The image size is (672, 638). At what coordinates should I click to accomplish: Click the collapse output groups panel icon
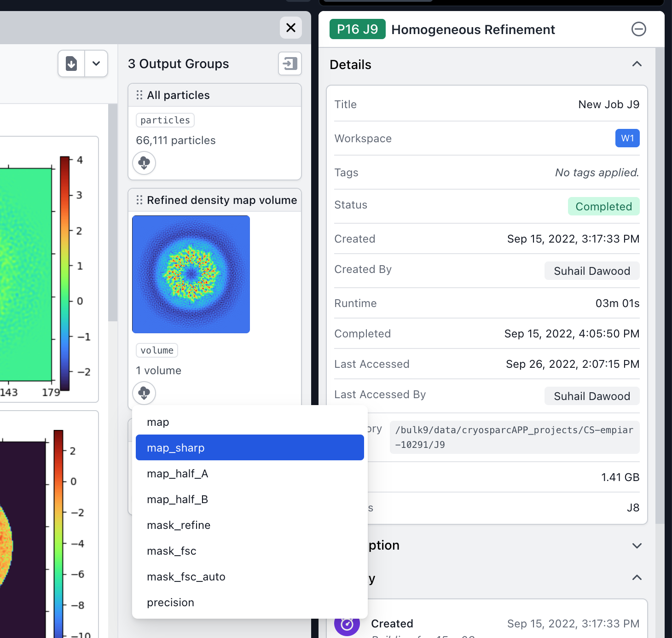290,64
